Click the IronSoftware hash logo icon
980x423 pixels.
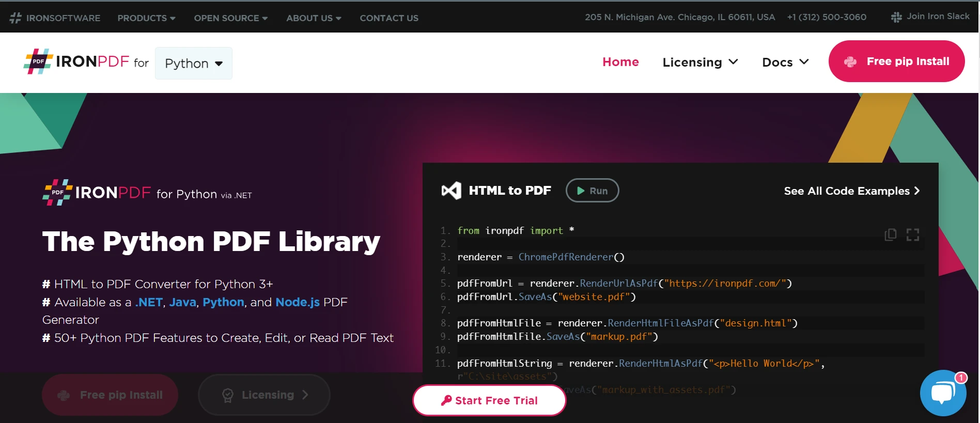click(15, 18)
